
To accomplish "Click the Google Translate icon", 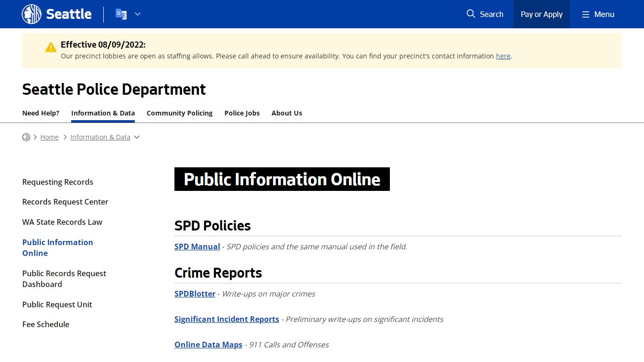I will pos(121,14).
